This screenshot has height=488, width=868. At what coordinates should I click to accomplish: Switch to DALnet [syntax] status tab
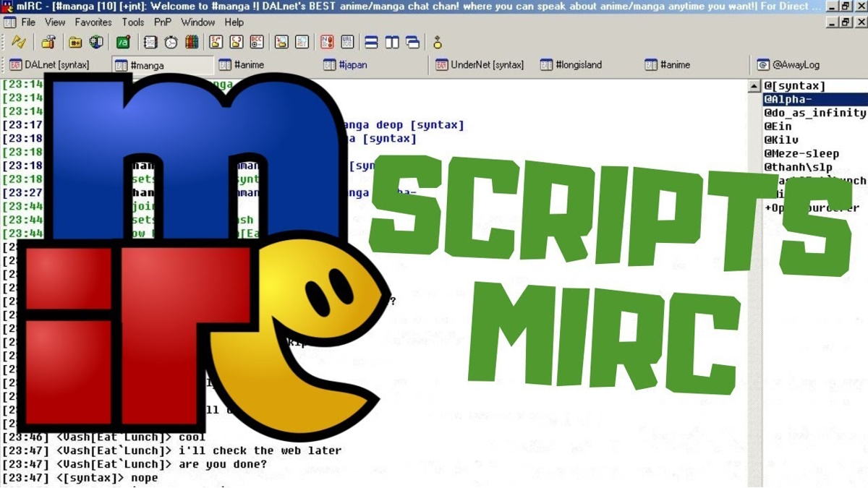pyautogui.click(x=49, y=64)
